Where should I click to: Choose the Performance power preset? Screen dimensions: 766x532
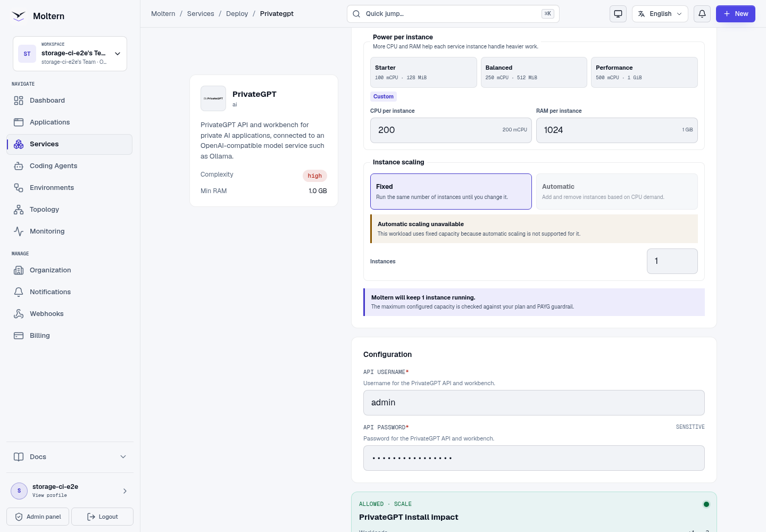(644, 72)
